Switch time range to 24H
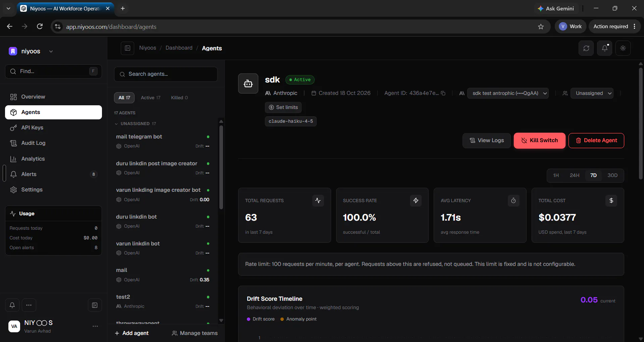Image resolution: width=644 pixels, height=342 pixels. point(574,175)
